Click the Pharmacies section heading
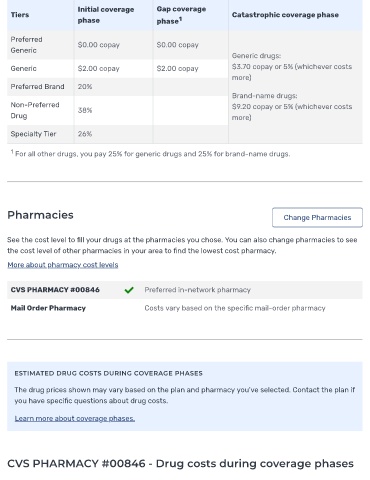This screenshot has width=370, height=480. click(40, 215)
